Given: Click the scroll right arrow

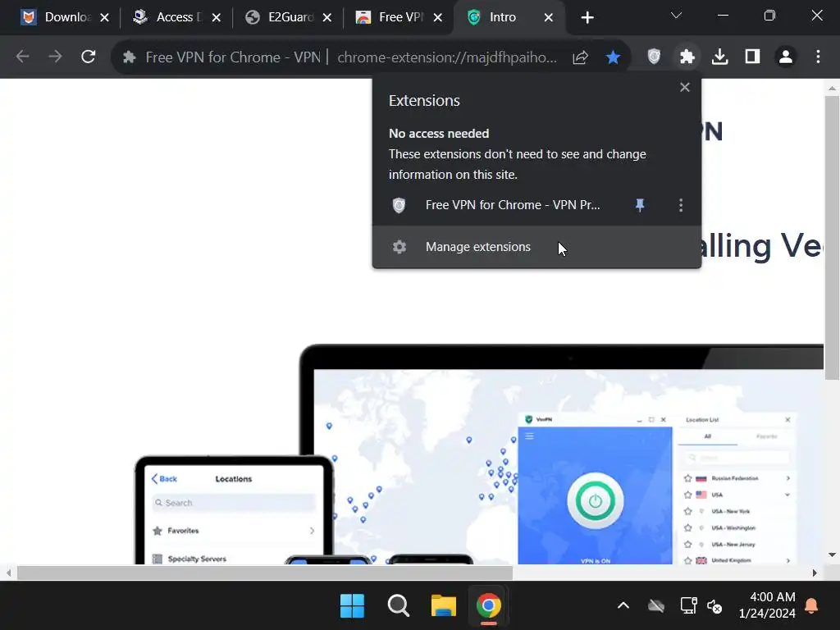Looking at the screenshot, I should click(x=815, y=573).
